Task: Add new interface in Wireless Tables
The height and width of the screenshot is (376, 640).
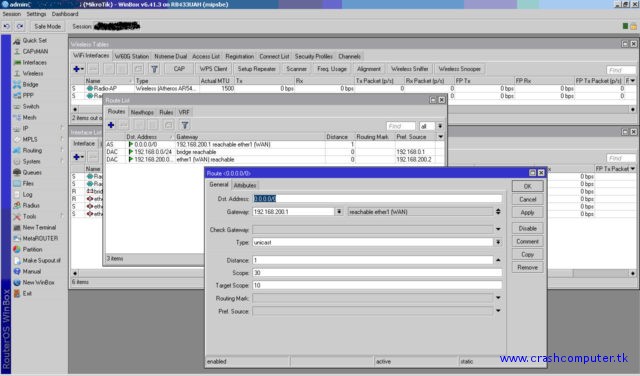Action: [78, 69]
